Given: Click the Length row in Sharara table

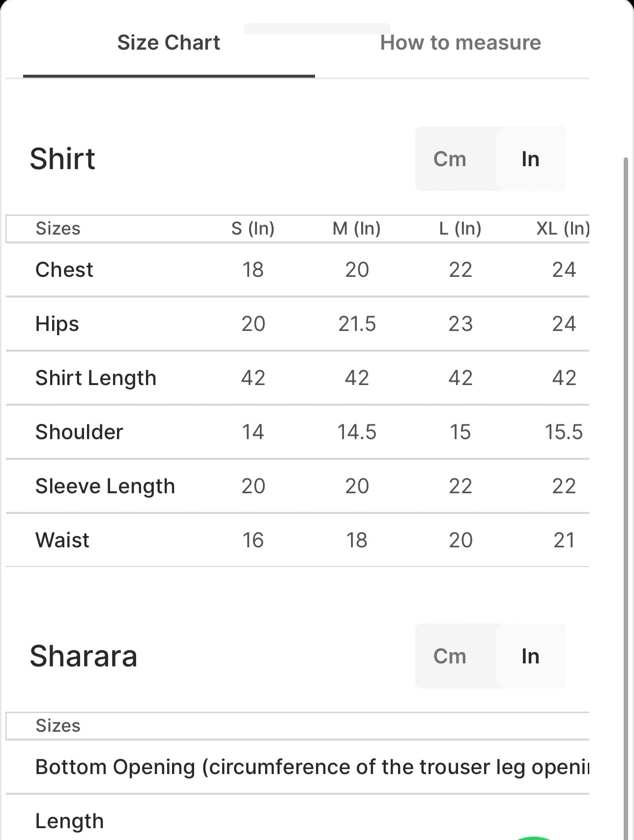Looking at the screenshot, I should 70,821.
